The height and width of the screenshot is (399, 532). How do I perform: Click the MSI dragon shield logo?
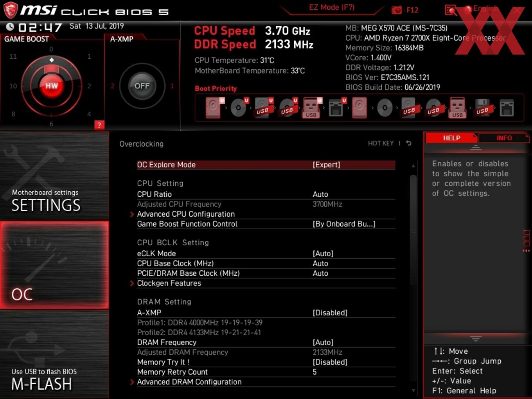[11, 10]
